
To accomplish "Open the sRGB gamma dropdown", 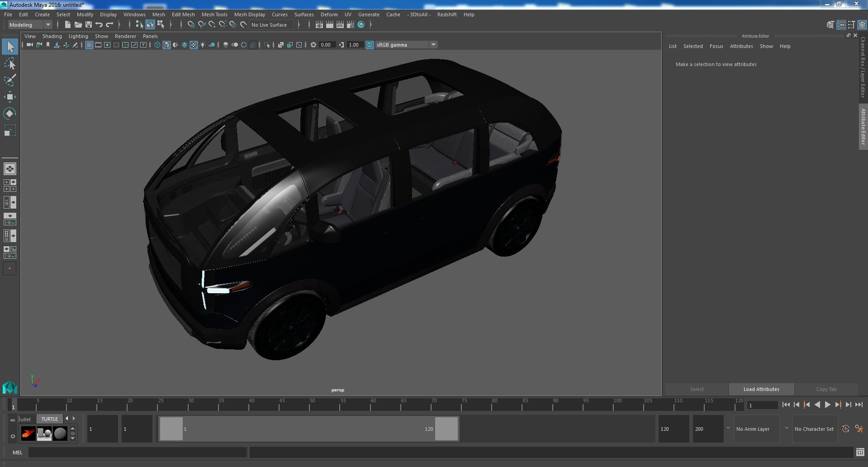I will click(x=406, y=45).
